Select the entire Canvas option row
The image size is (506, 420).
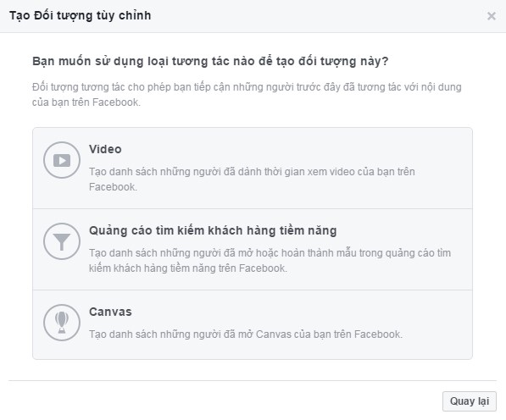click(253, 324)
